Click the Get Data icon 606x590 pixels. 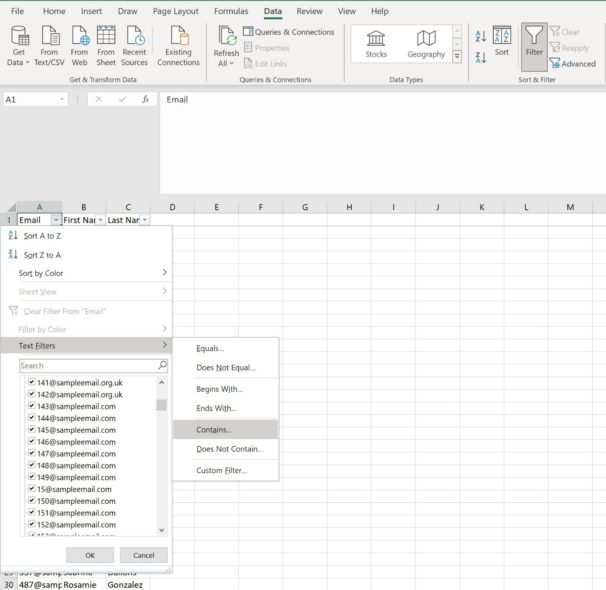click(19, 37)
